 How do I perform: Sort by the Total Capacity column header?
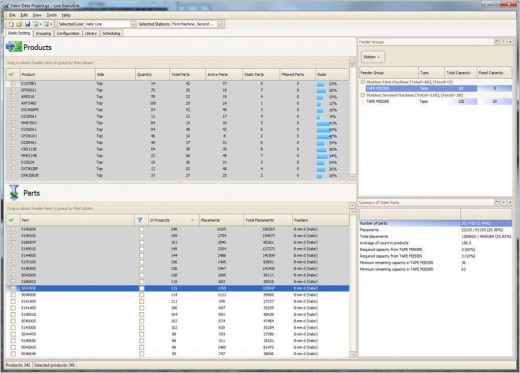460,72
